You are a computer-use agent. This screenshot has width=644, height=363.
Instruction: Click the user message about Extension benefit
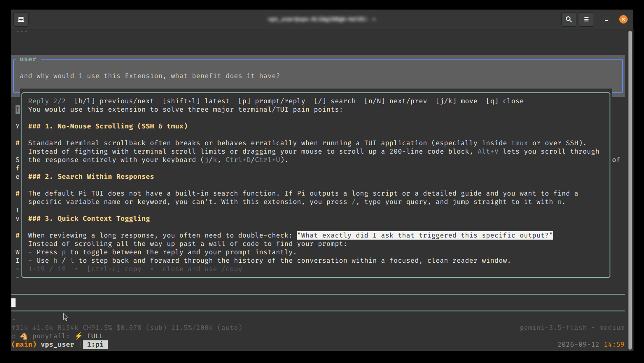pos(150,76)
